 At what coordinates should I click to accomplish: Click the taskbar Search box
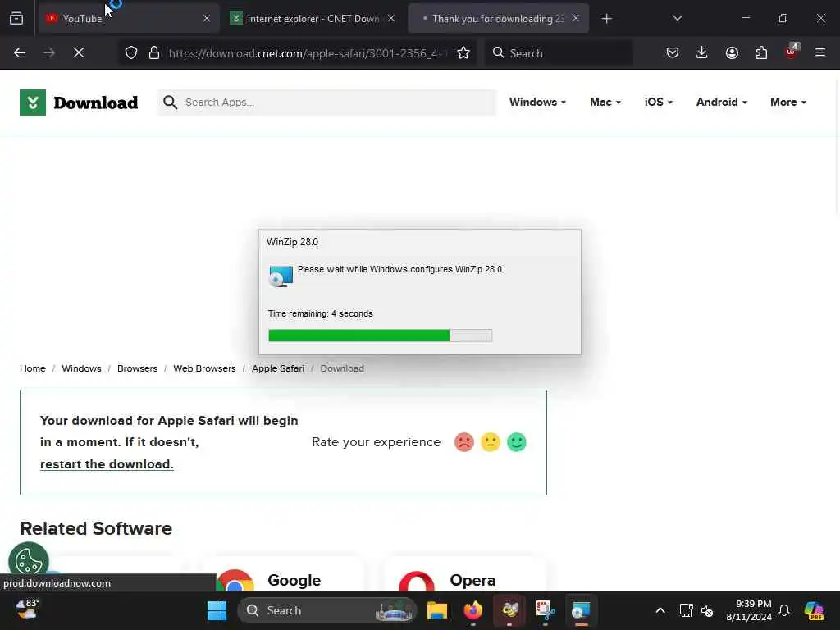coord(326,610)
